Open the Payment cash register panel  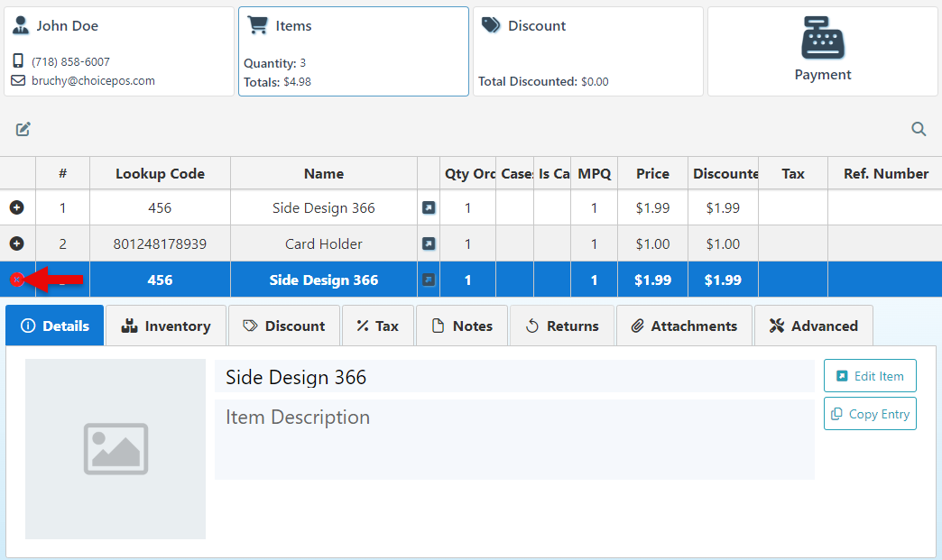coord(822,51)
